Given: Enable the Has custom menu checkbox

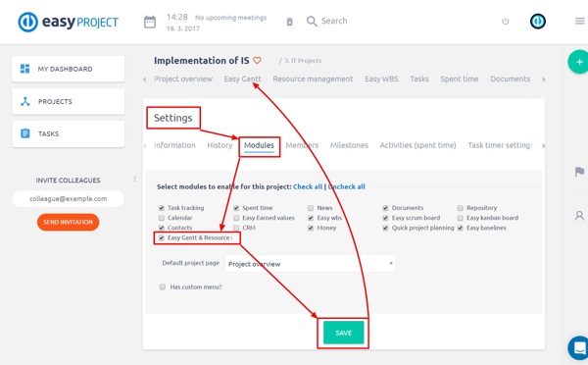Looking at the screenshot, I should coord(163,287).
